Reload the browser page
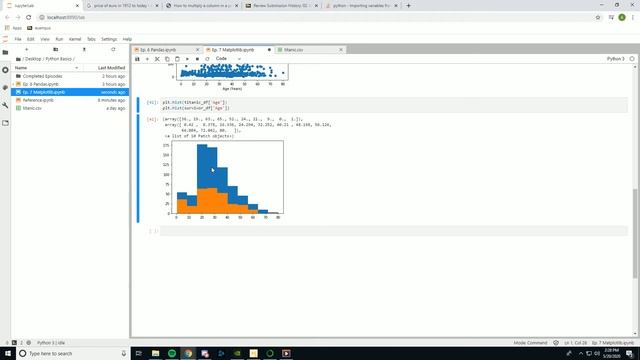 [x=29, y=18]
